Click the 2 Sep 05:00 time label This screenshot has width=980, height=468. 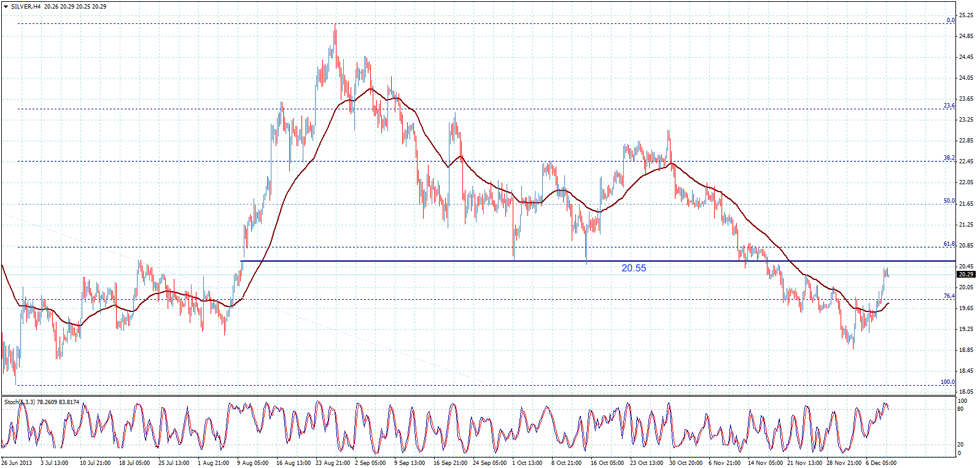(x=370, y=463)
